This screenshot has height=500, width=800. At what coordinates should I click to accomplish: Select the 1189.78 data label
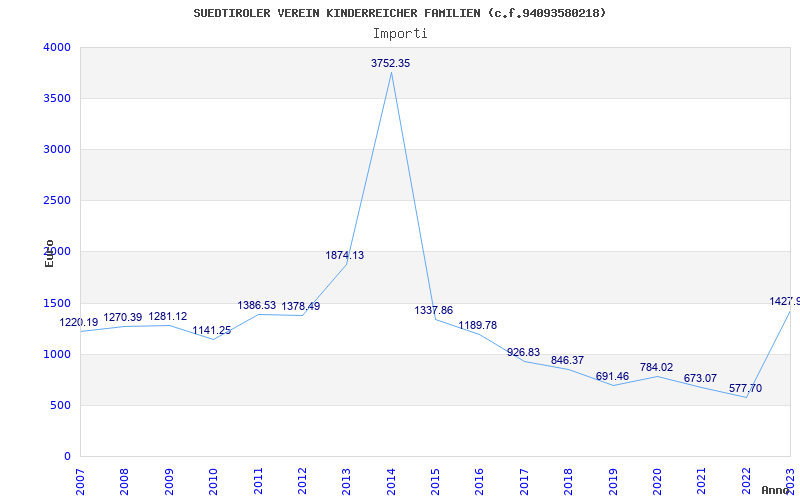point(478,325)
